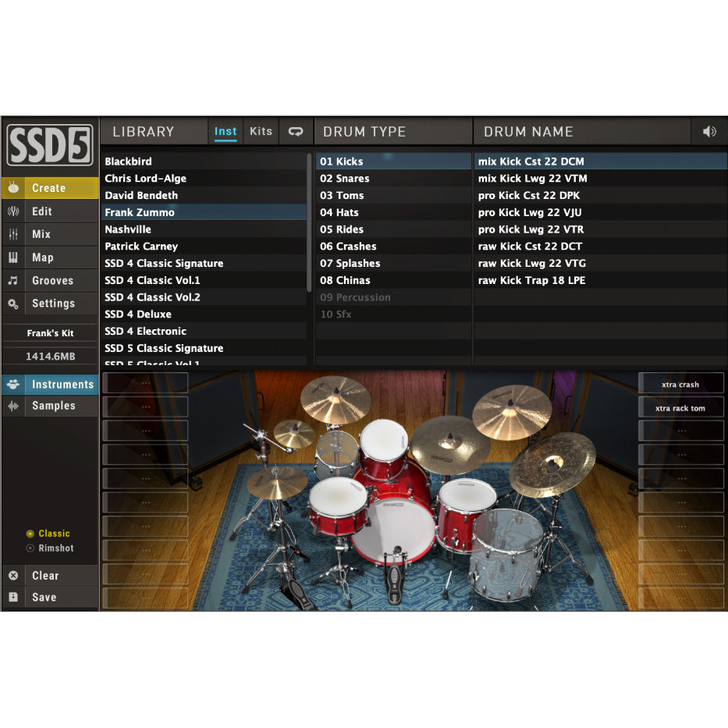Click the Save disk icon
Image resolution: width=728 pixels, height=728 pixels.
pos(13,597)
